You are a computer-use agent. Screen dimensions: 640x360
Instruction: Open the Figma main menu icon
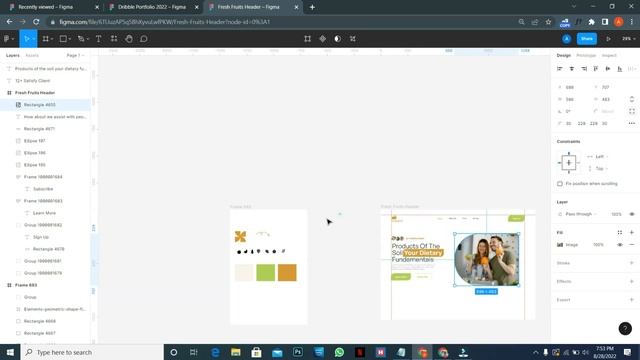click(x=7, y=39)
